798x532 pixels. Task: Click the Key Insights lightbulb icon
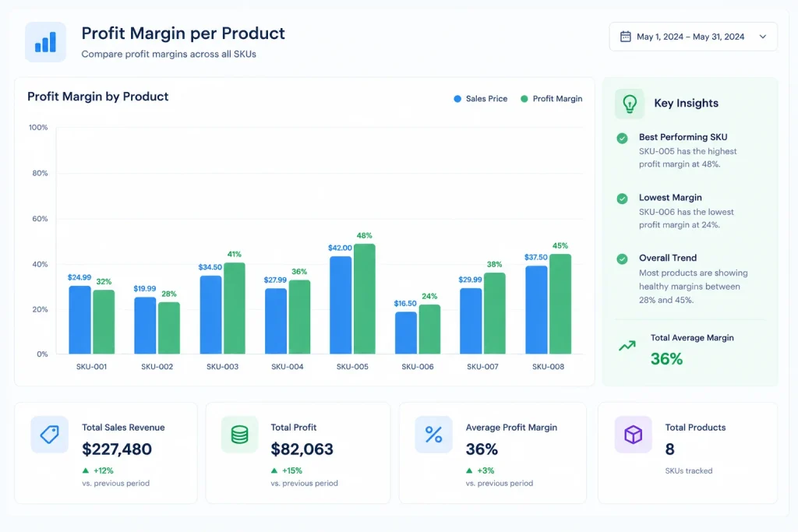tap(630, 104)
